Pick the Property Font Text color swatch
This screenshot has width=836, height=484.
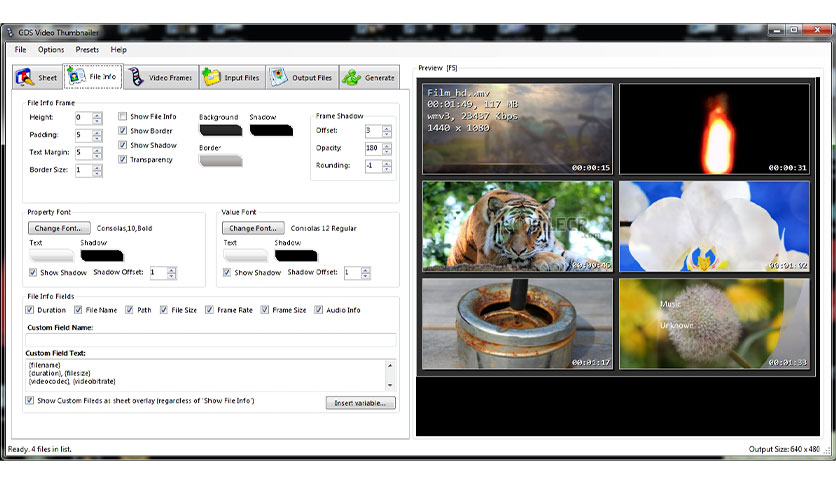point(51,255)
